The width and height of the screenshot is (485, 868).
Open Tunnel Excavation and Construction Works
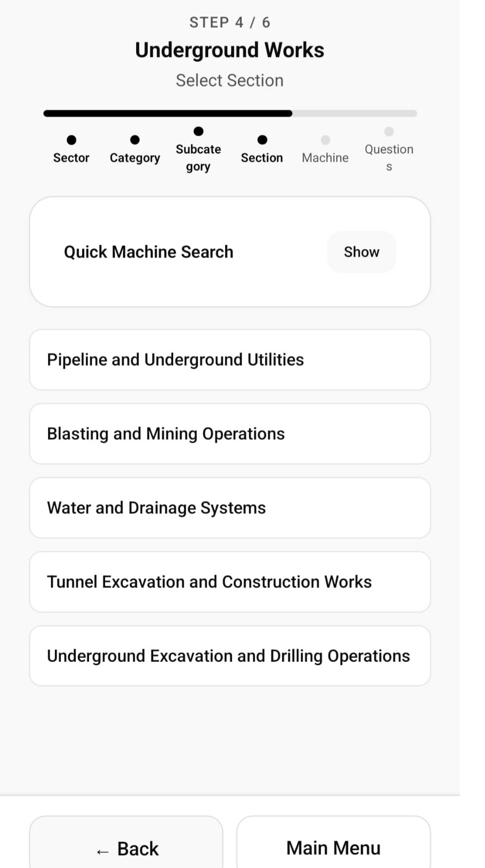point(230,582)
